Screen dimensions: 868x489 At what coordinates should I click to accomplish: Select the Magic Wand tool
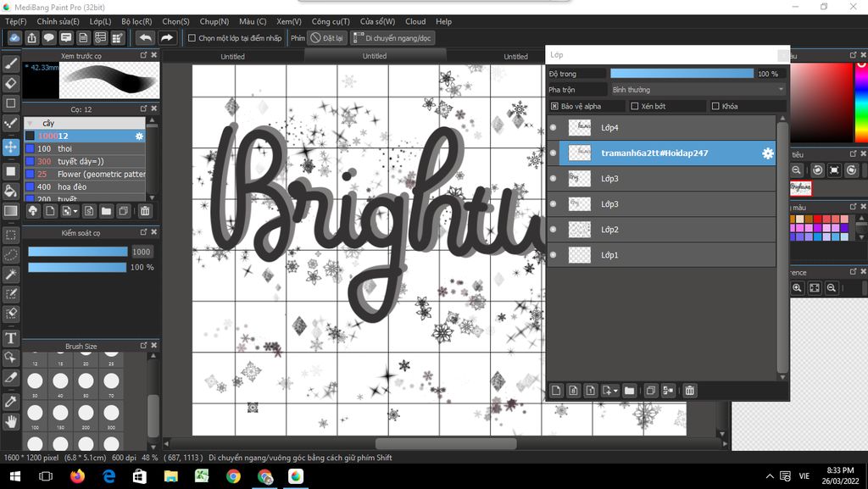click(10, 275)
